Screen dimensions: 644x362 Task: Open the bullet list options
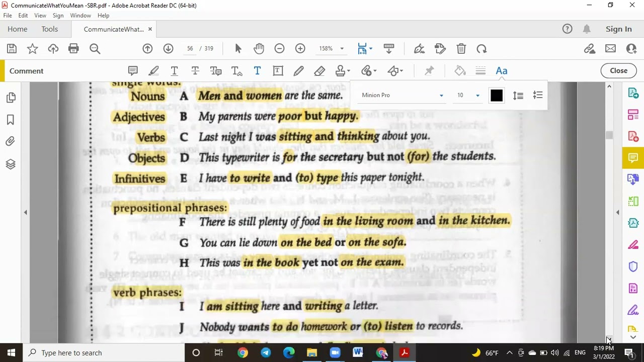click(x=538, y=95)
